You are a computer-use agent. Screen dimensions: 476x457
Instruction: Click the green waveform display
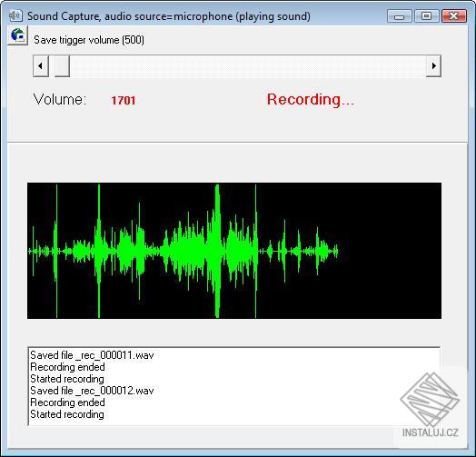point(234,251)
